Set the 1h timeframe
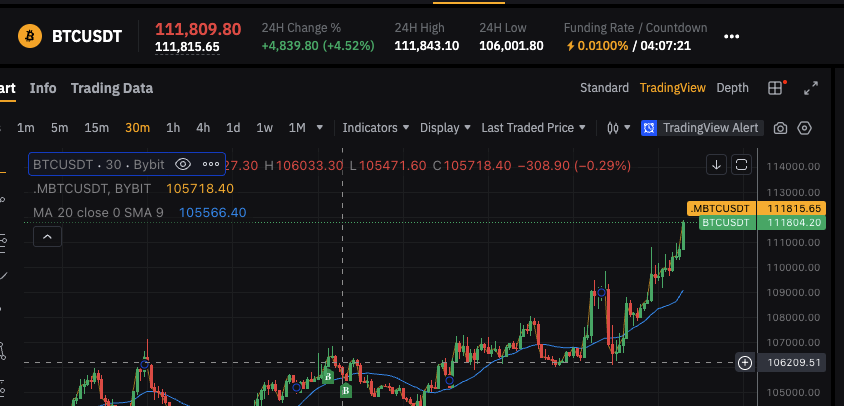 (173, 128)
